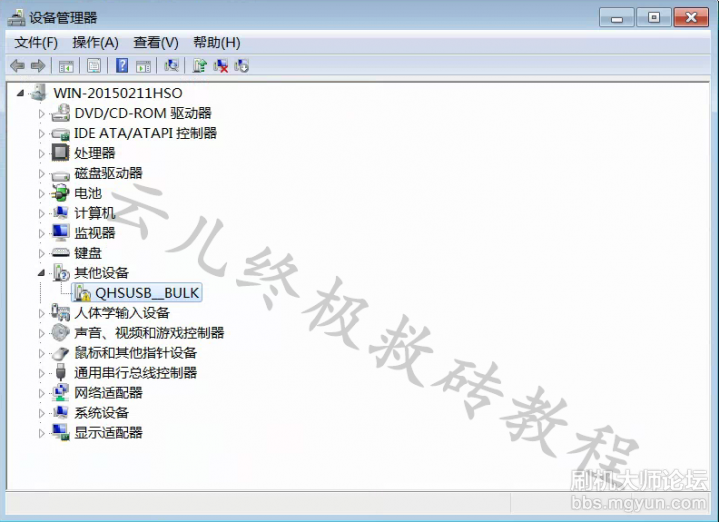Screen dimensions: 719x522
Task: Click the 显示适配器 display adapter icon
Action: [x=61, y=432]
